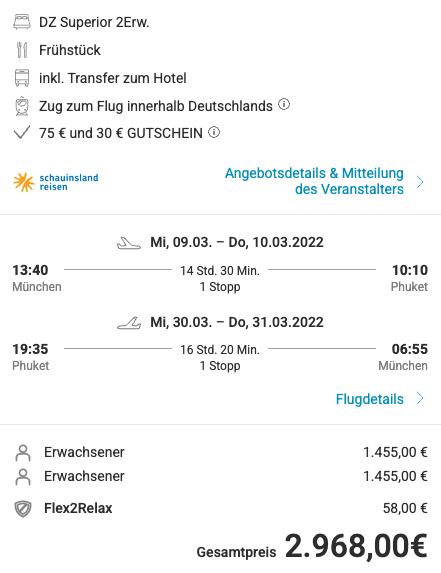Image resolution: width=441 pixels, height=573 pixels.
Task: Click the first Erwachsener person icon
Action: [x=23, y=452]
